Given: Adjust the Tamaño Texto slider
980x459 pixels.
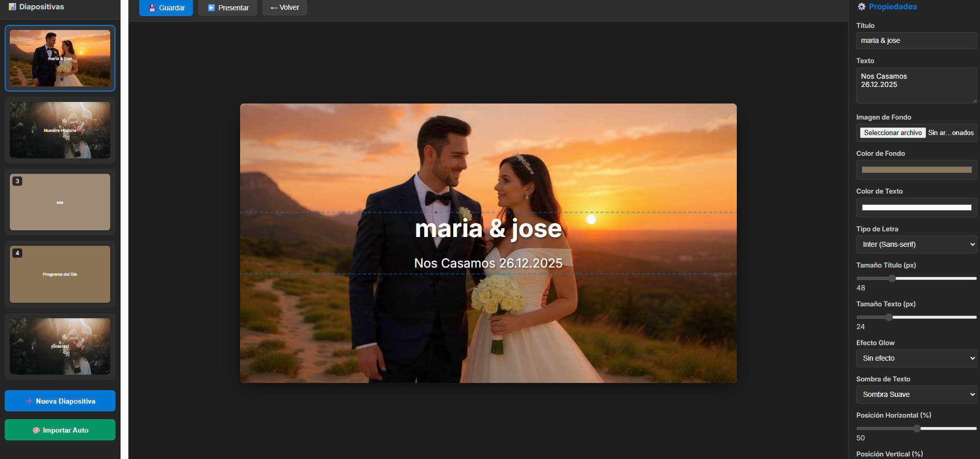Looking at the screenshot, I should click(x=916, y=317).
